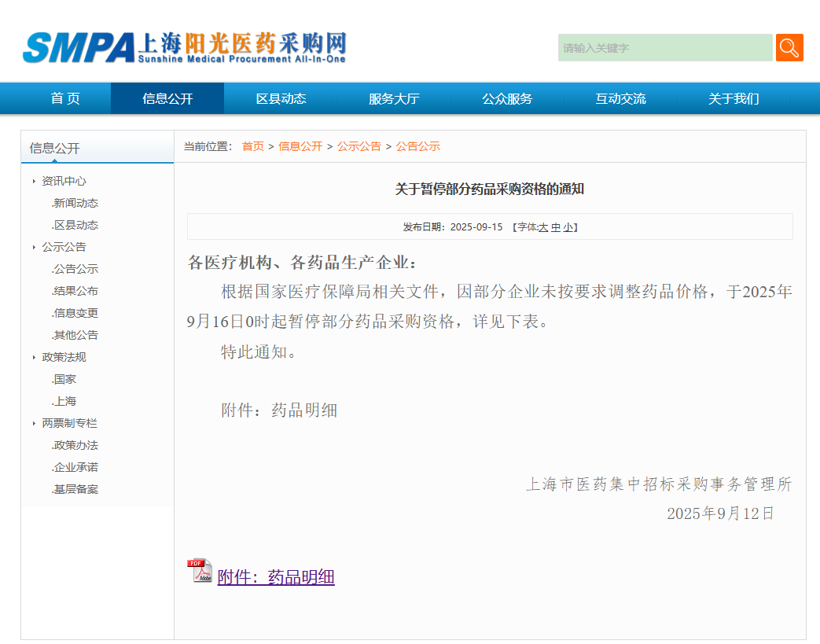This screenshot has width=820, height=644.
Task: Set font size to small (小)
Action: click(x=568, y=227)
